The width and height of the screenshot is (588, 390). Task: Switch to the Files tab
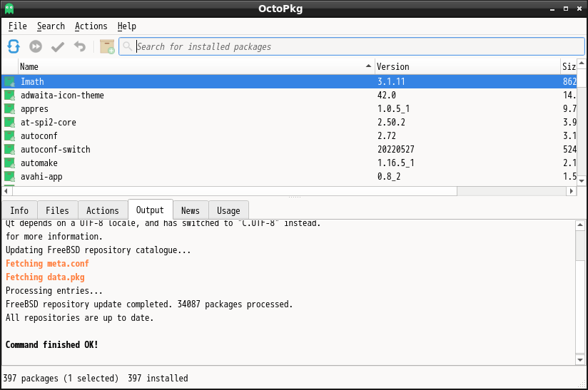(x=57, y=210)
